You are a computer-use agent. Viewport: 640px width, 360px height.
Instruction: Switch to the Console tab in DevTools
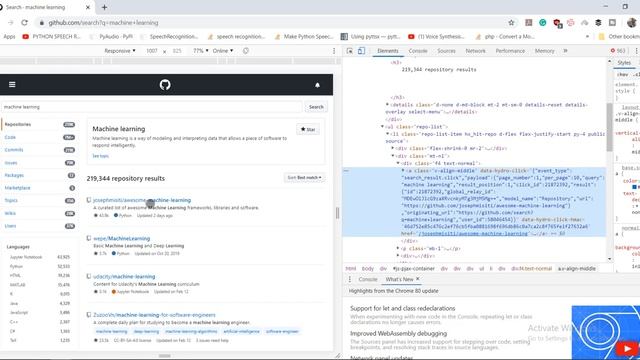pyautogui.click(x=418, y=51)
